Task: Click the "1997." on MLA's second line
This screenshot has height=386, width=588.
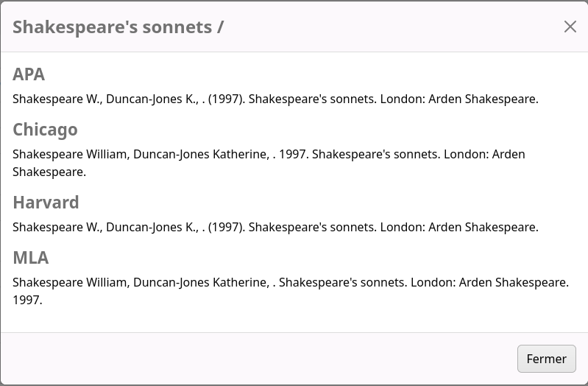Action: (x=27, y=300)
